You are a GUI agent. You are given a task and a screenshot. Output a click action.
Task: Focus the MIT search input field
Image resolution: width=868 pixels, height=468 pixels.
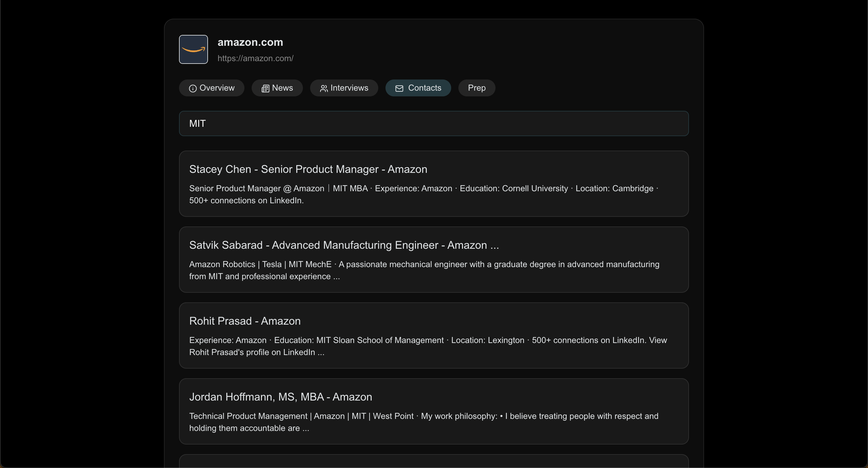pos(434,123)
